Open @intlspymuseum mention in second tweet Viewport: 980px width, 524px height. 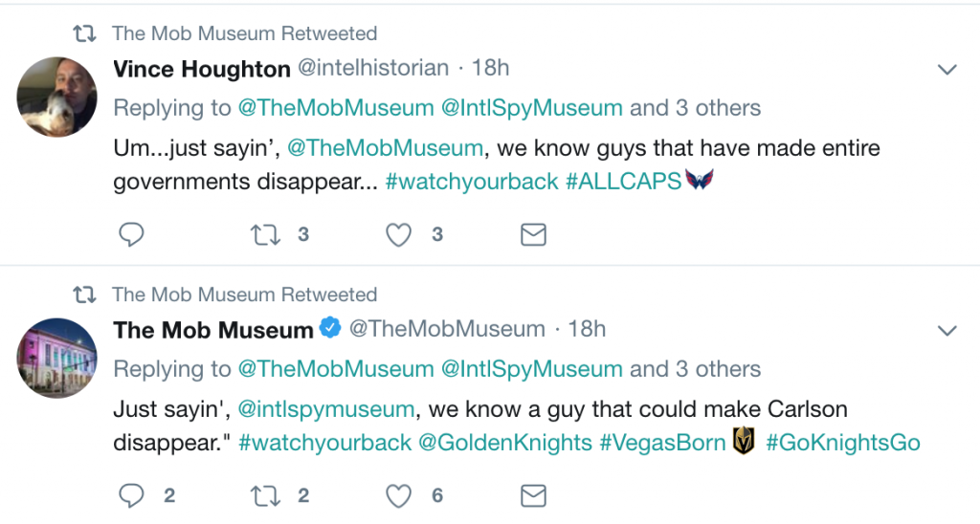click(x=326, y=409)
